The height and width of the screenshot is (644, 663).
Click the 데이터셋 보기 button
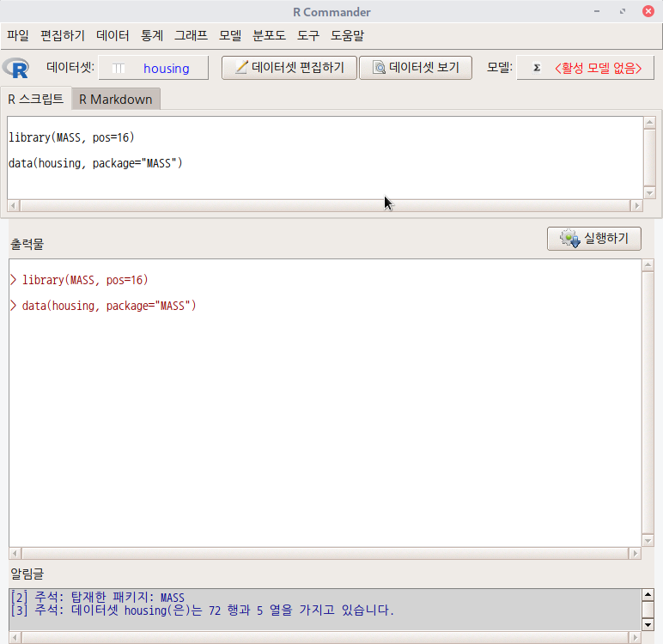[416, 68]
